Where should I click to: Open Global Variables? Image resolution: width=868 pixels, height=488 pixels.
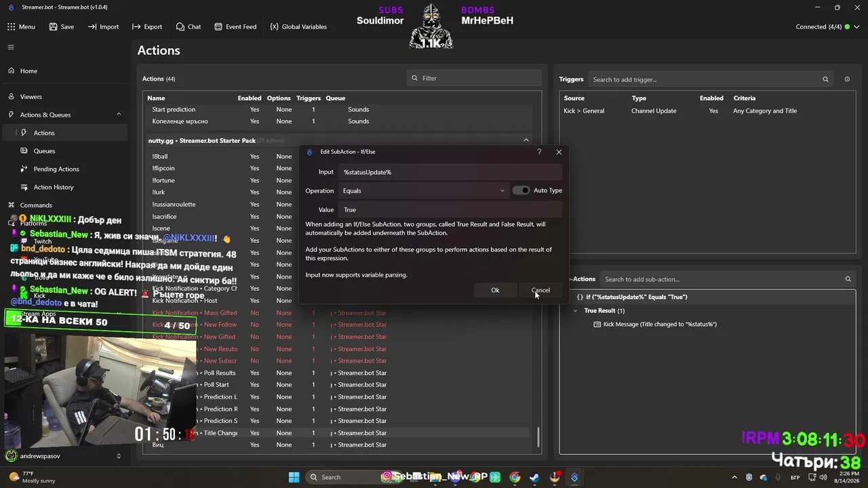click(298, 26)
